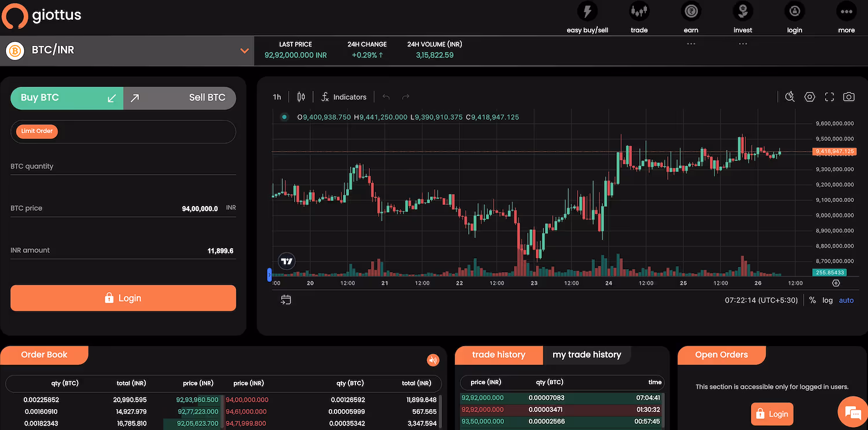The height and width of the screenshot is (430, 868).
Task: Toggle the log price scale
Action: tap(827, 300)
